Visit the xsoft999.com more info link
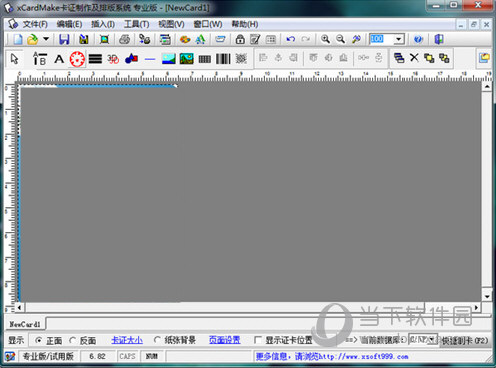 [x=332, y=356]
